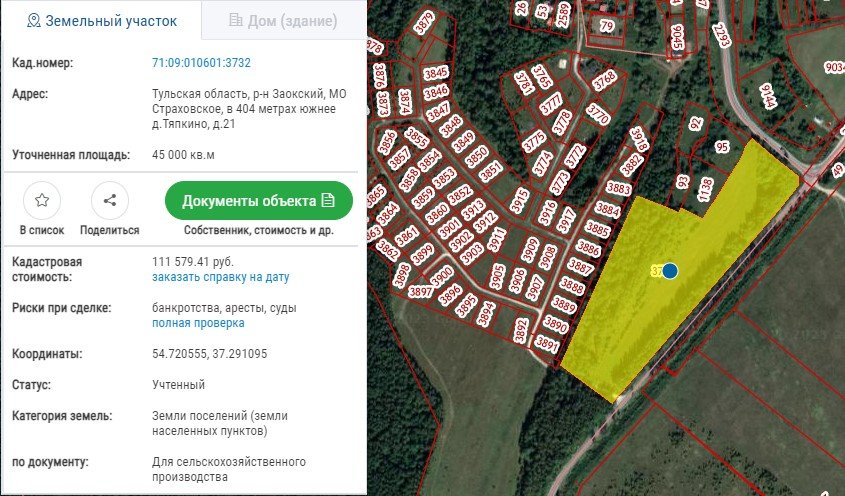
Task: Select parcel 3915 on the map
Action: click(x=520, y=201)
